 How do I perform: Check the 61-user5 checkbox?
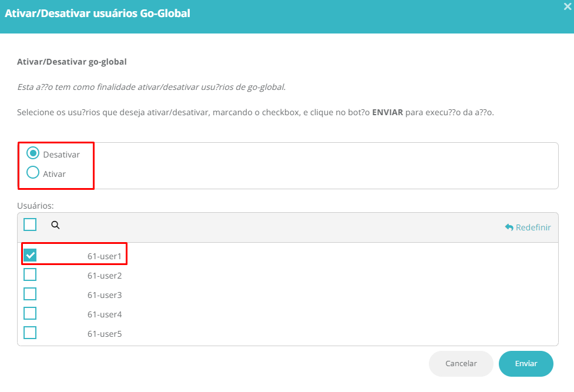[30, 333]
